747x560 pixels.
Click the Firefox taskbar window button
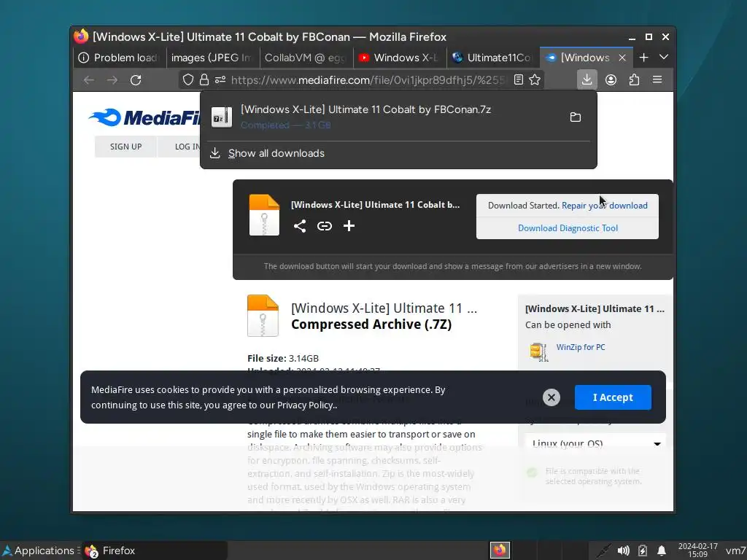click(155, 551)
